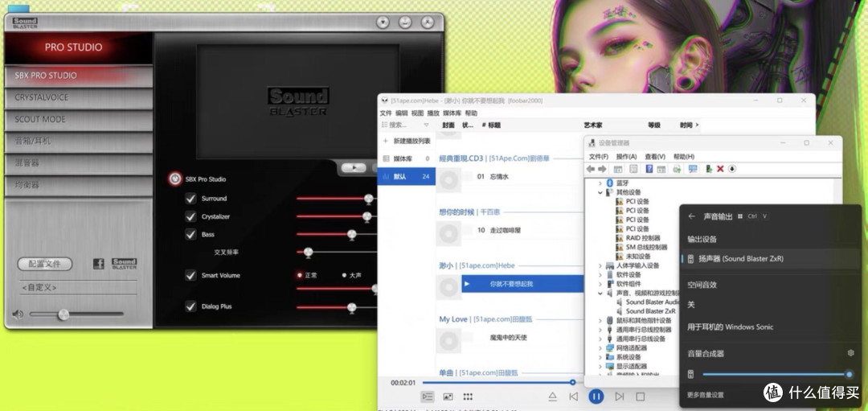Open foobar2000 帮助 menu
The height and width of the screenshot is (411, 868).
[471, 113]
